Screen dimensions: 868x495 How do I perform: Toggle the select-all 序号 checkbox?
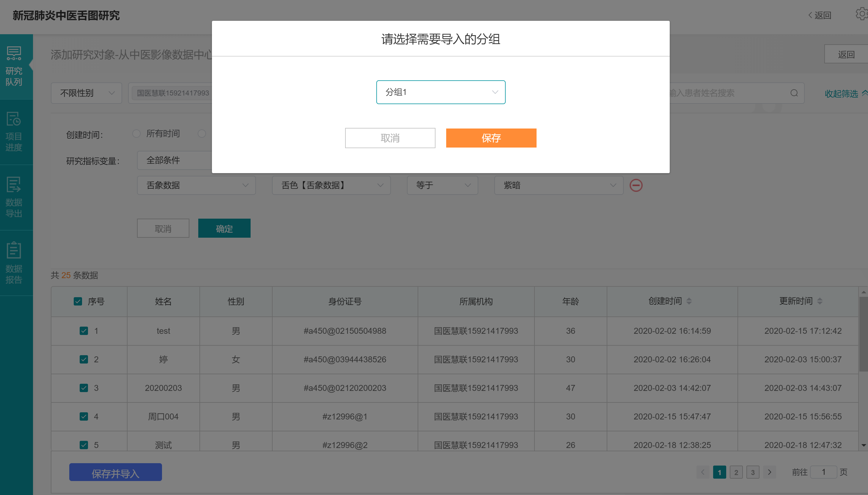tap(78, 302)
